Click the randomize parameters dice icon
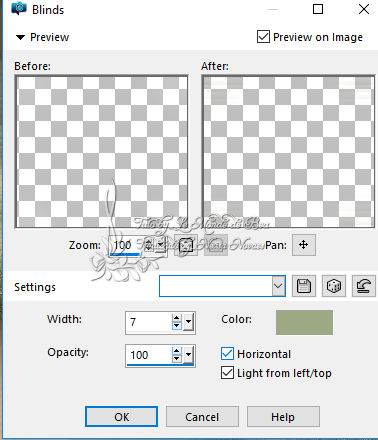The width and height of the screenshot is (378, 440). pyautogui.click(x=334, y=286)
